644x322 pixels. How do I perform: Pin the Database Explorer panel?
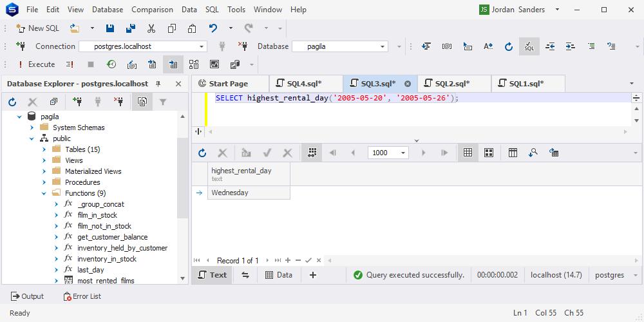pos(158,84)
